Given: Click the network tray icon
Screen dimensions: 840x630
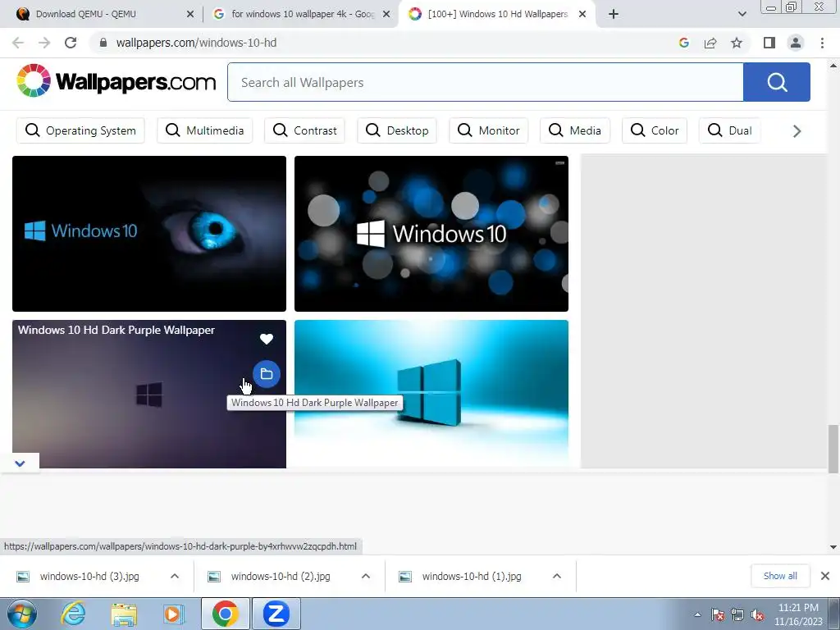Looking at the screenshot, I should pos(737,614).
